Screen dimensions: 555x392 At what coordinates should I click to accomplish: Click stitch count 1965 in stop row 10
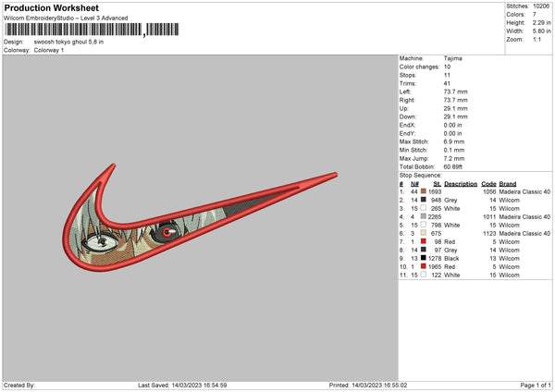(435, 267)
